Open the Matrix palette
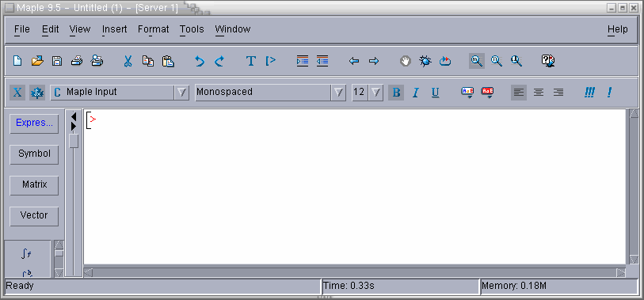This screenshot has height=300, width=644. click(x=34, y=185)
